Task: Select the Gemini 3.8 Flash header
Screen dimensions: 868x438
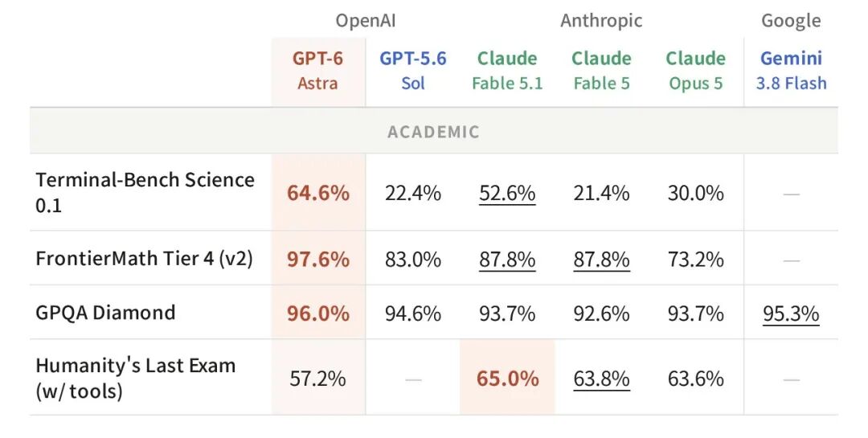Action: [791, 71]
